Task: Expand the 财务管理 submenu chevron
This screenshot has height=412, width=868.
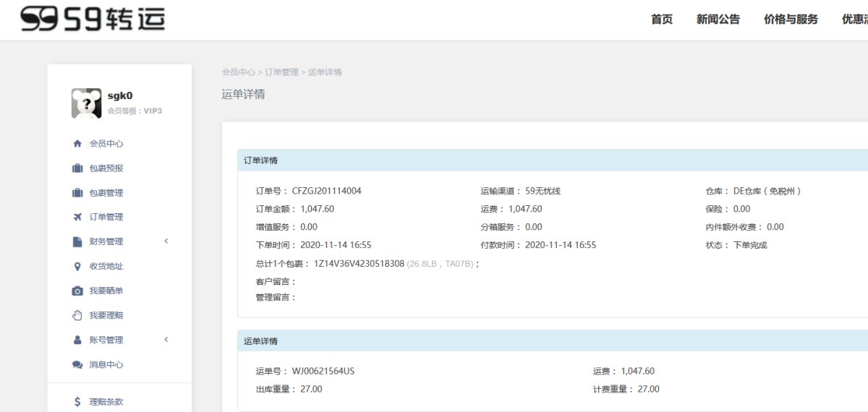Action: (166, 241)
